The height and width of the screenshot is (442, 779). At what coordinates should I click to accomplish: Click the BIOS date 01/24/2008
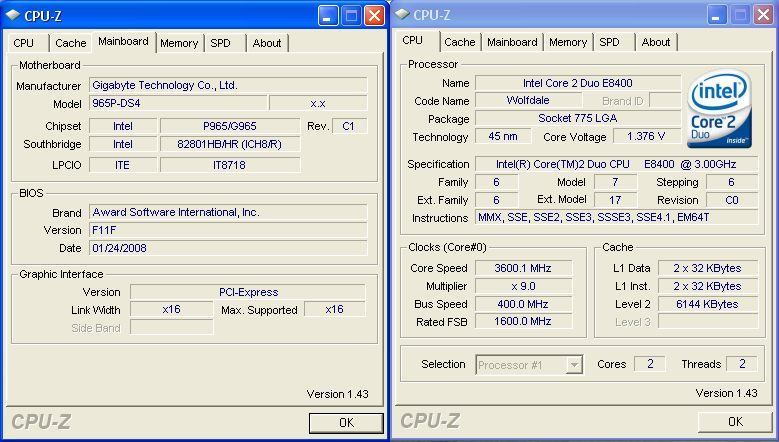pyautogui.click(x=229, y=248)
